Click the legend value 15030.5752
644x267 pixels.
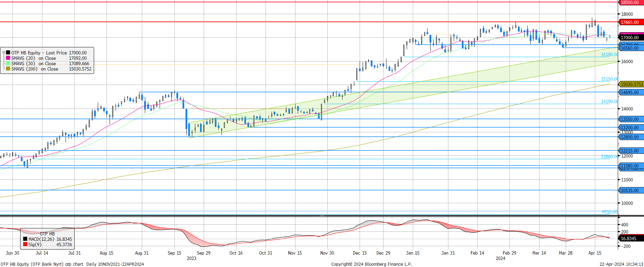point(80,69)
